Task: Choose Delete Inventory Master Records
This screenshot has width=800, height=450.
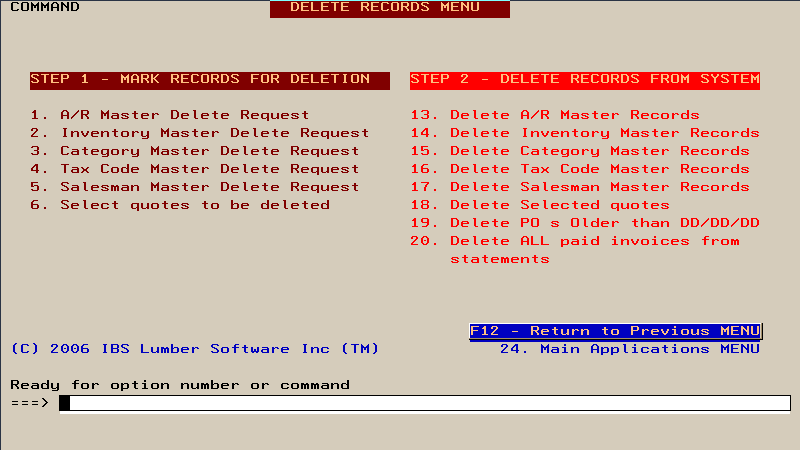Action: point(585,133)
